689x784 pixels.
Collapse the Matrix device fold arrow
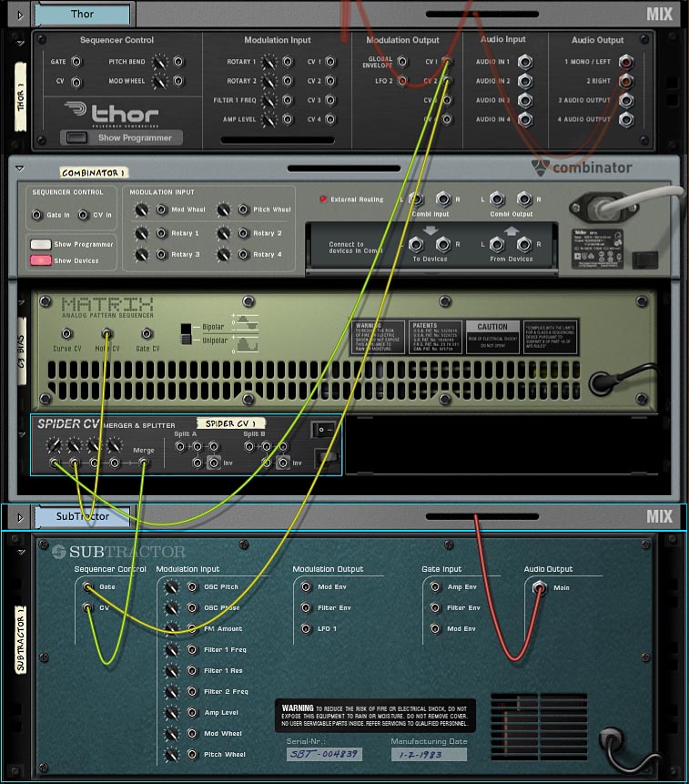point(21,303)
